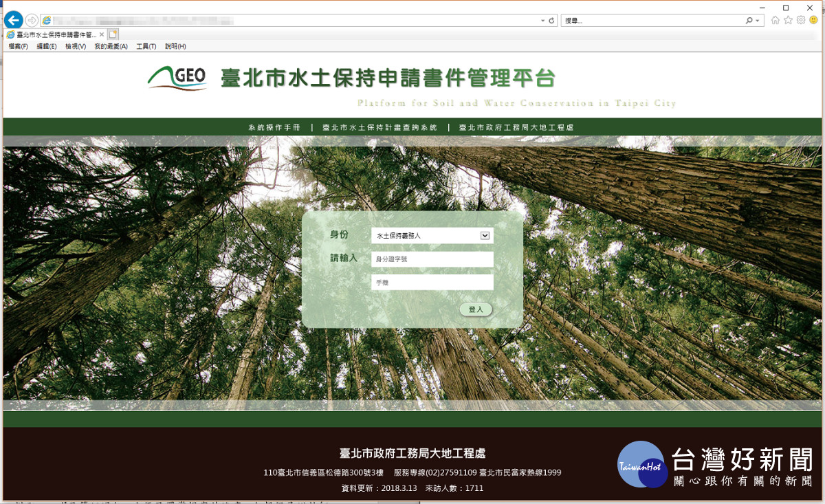Click the browser back arrow button
This screenshot has height=504, width=825.
coord(13,21)
